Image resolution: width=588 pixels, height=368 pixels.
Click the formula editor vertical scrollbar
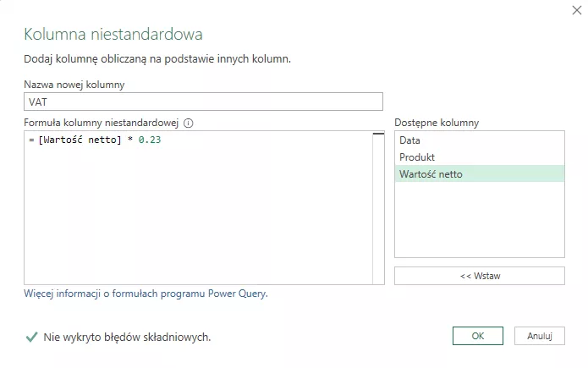coord(378,207)
